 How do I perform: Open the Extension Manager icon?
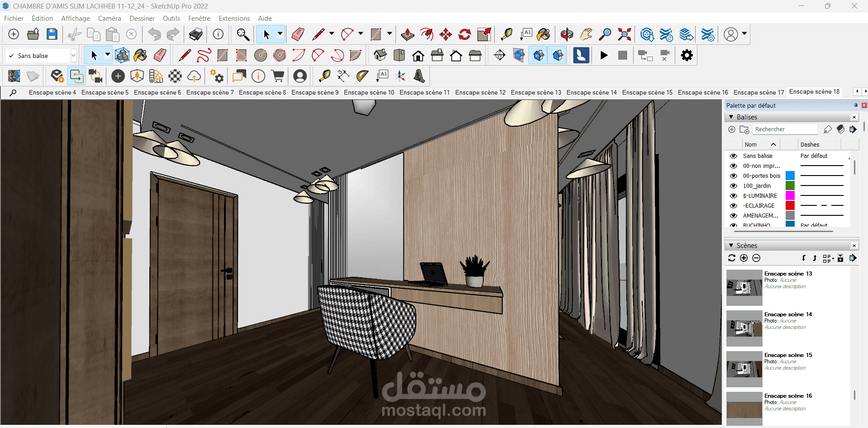pyautogui.click(x=708, y=34)
